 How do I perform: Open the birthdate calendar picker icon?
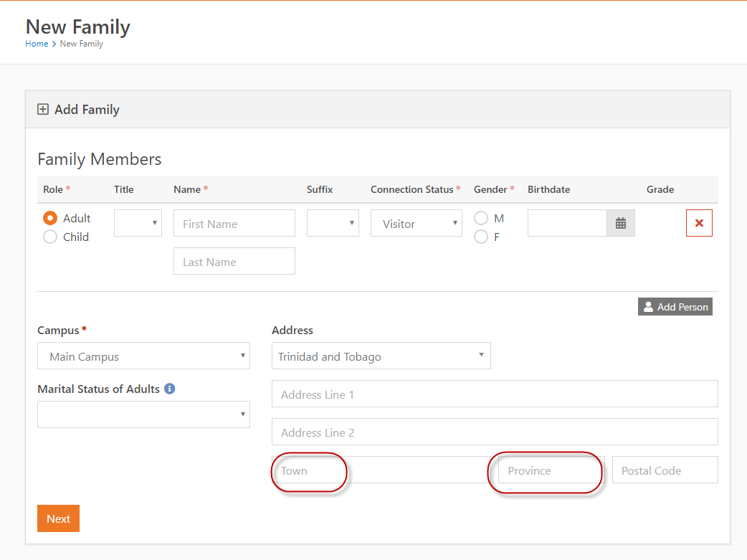(x=621, y=224)
